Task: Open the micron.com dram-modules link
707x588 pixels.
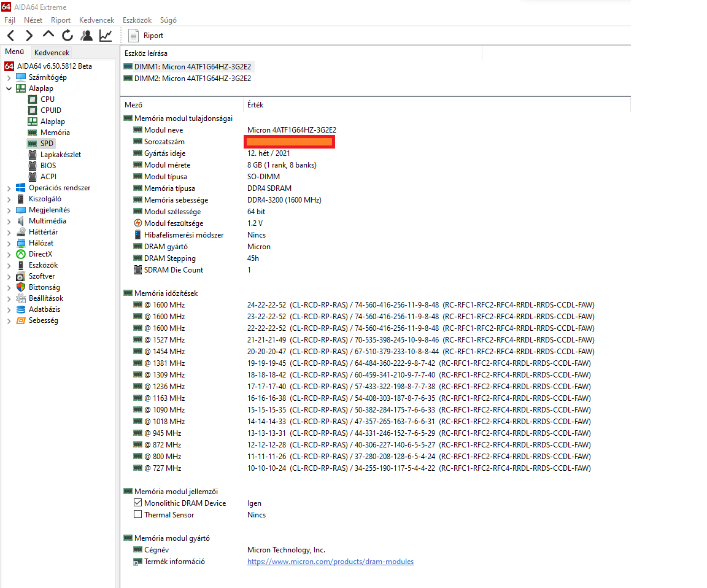Action: 330,562
